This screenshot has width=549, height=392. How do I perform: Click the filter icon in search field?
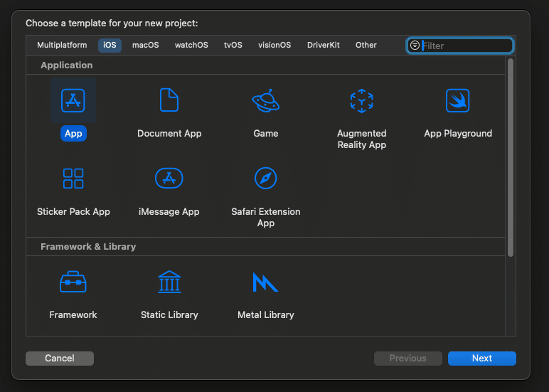[415, 46]
